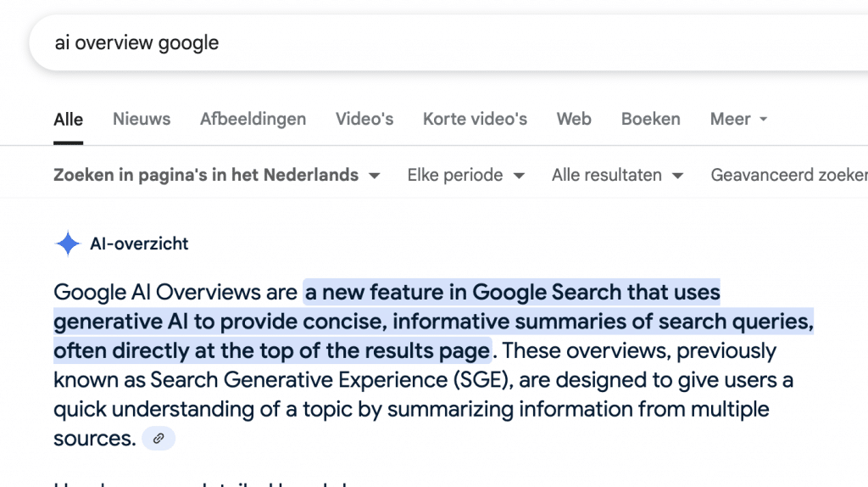Click the 'AI-overzicht' heading label
Image resolution: width=868 pixels, height=487 pixels.
pyautogui.click(x=140, y=243)
